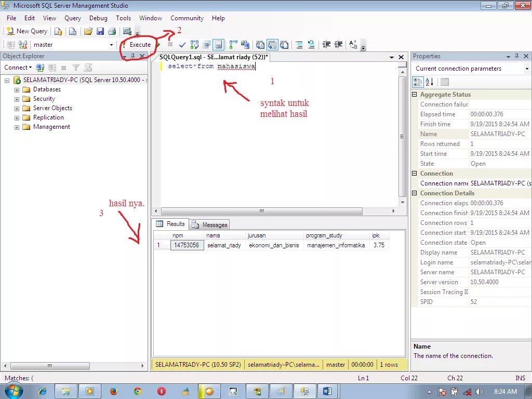This screenshot has width=532, height=399.
Task: Open the Query menu
Action: coord(73,18)
